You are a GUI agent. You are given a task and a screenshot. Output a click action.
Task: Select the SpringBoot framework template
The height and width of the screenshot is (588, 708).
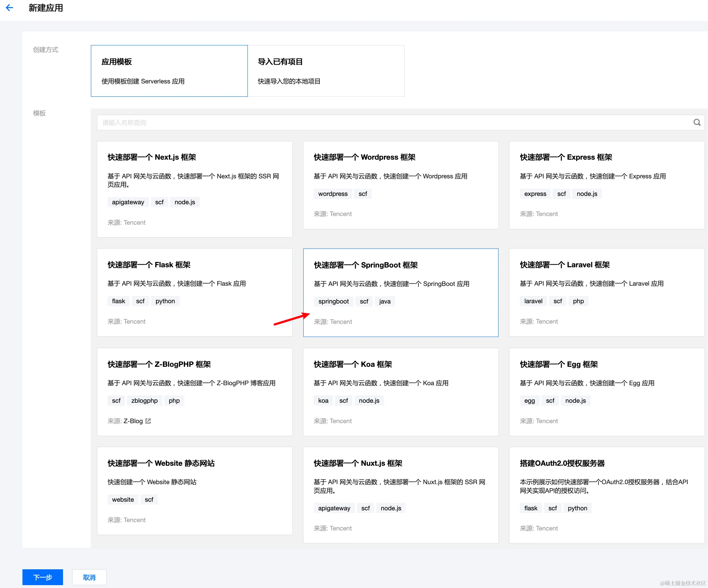click(x=401, y=293)
